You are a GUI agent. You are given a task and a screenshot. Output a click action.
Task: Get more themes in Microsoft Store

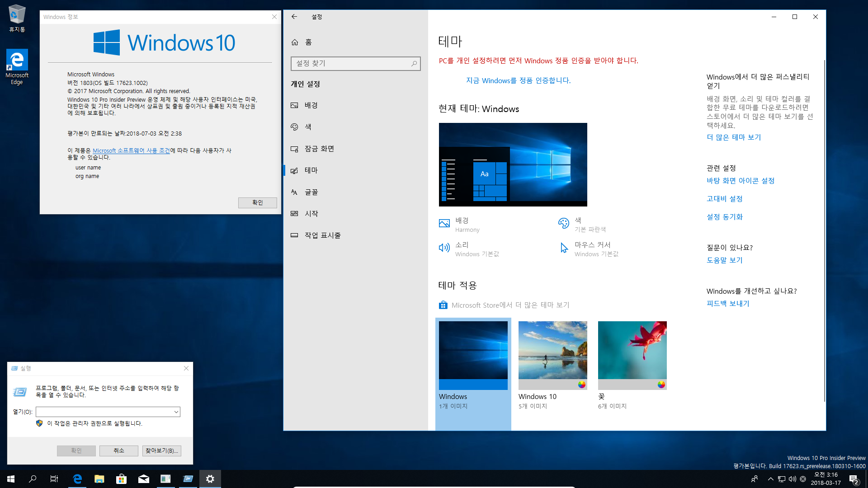click(x=504, y=305)
